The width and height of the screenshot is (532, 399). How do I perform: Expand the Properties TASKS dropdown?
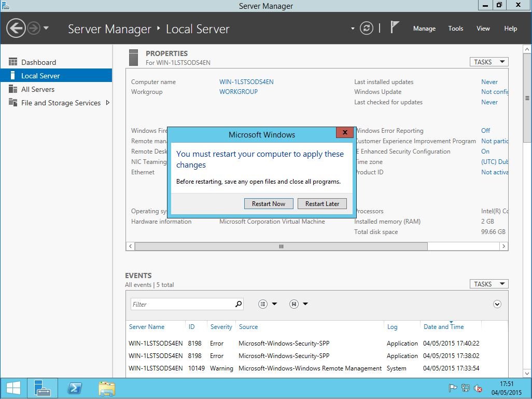tap(488, 62)
